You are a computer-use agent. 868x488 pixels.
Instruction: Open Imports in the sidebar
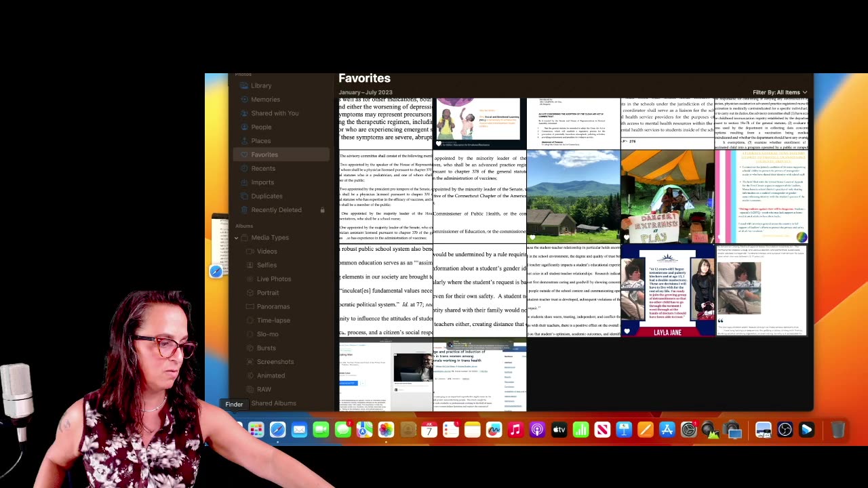pyautogui.click(x=262, y=182)
